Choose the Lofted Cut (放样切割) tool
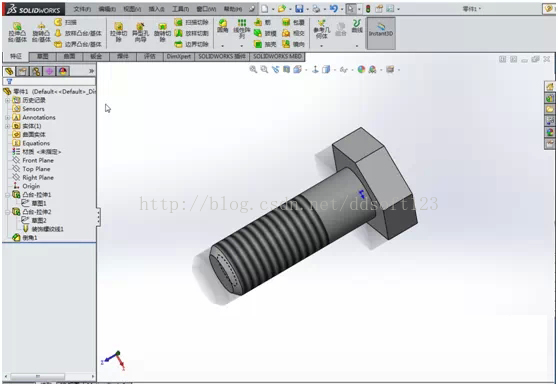 pyautogui.click(x=191, y=33)
